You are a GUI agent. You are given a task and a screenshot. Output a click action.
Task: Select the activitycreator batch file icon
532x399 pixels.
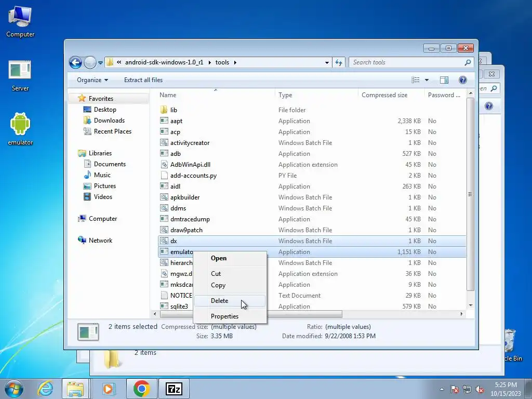click(164, 142)
